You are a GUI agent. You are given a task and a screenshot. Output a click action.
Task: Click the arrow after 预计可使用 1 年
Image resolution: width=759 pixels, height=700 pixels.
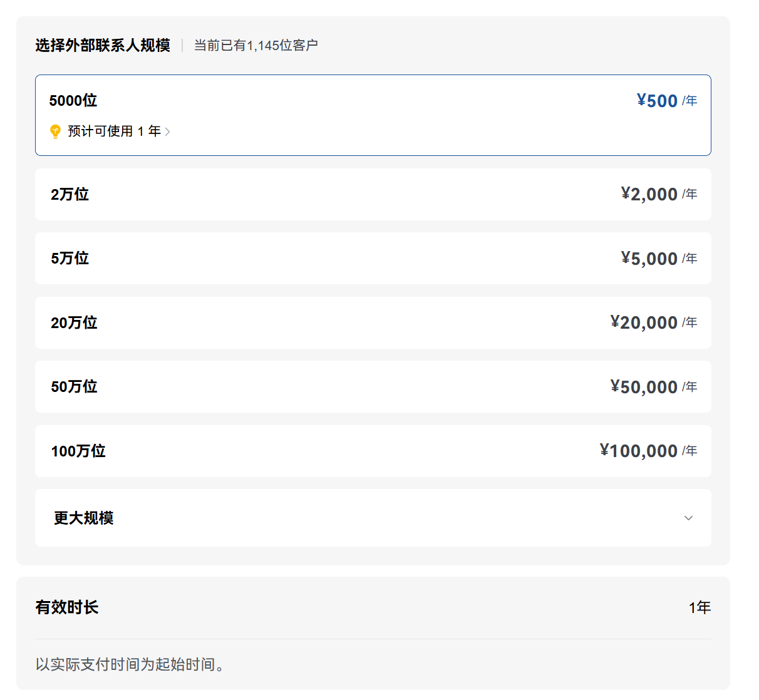(168, 131)
